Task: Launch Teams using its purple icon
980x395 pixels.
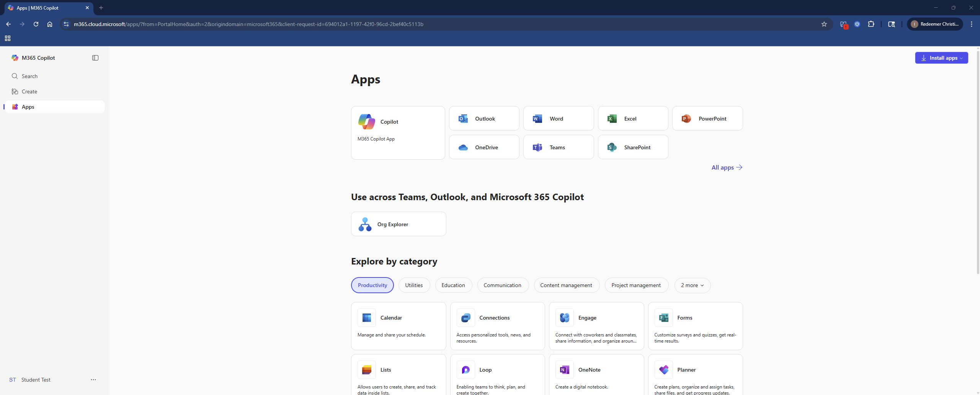Action: 537,147
